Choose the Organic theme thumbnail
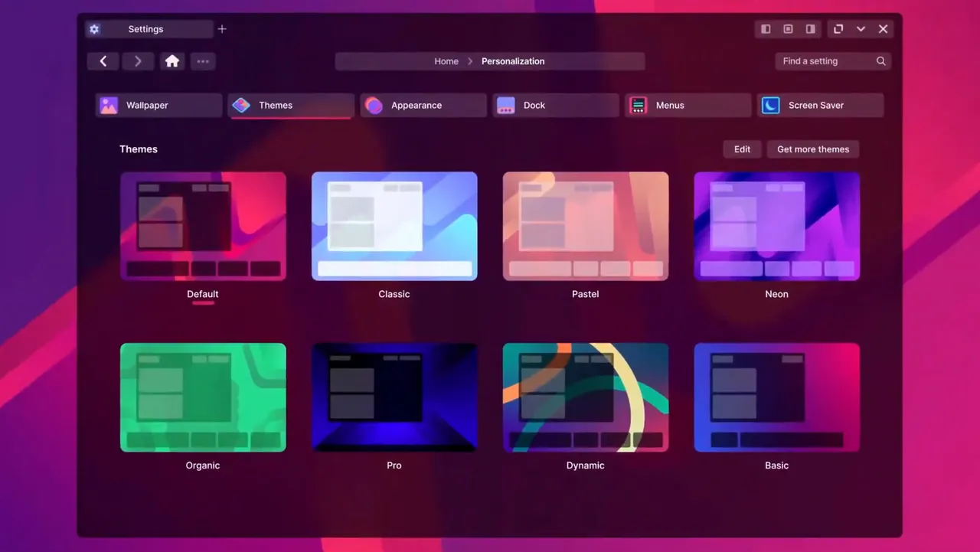The width and height of the screenshot is (980, 552). (x=203, y=397)
